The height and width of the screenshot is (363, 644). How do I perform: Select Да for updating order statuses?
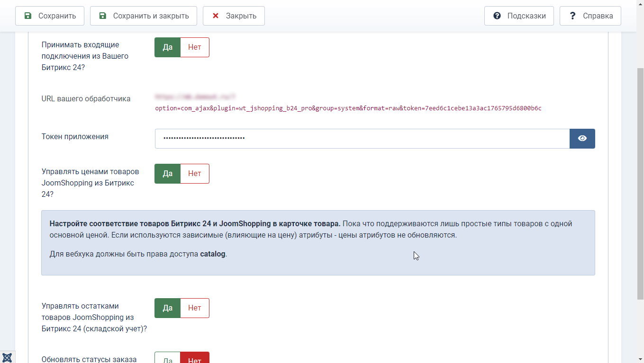167,359
